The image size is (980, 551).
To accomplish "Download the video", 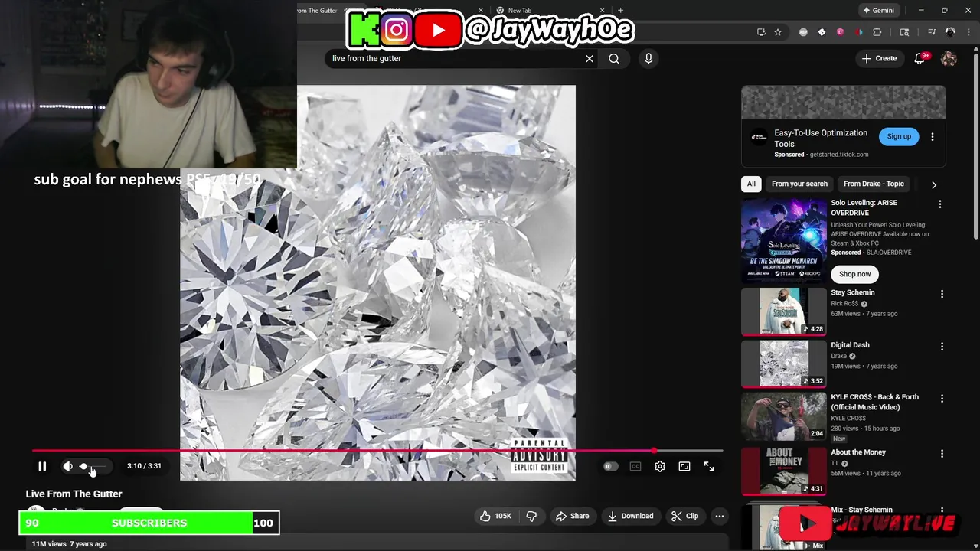I will [x=629, y=516].
